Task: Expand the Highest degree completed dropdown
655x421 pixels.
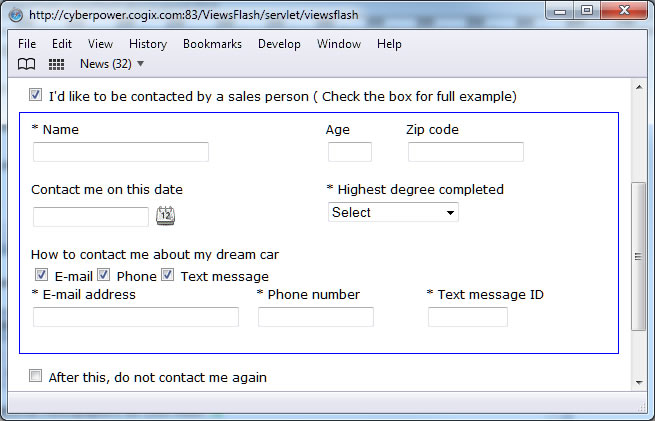Action: pos(393,212)
